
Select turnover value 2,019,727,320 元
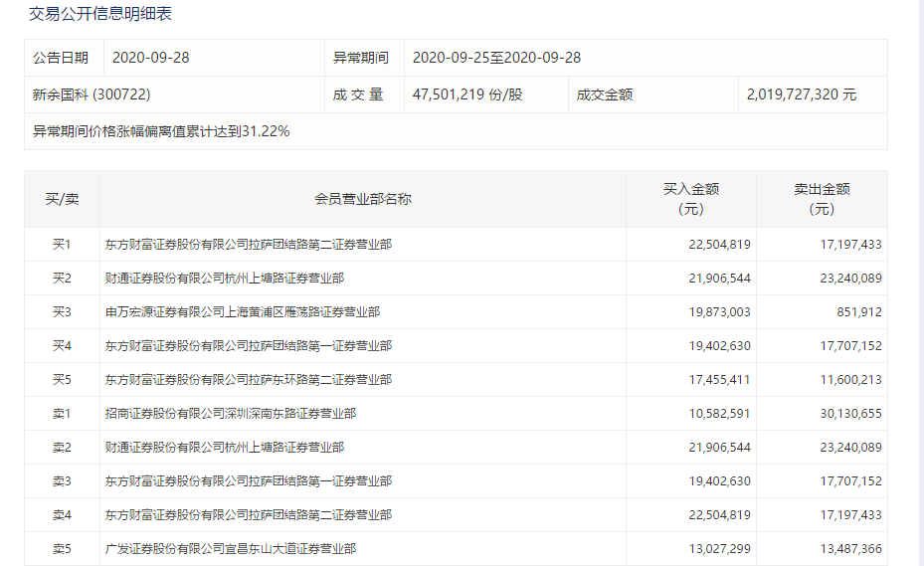[802, 94]
